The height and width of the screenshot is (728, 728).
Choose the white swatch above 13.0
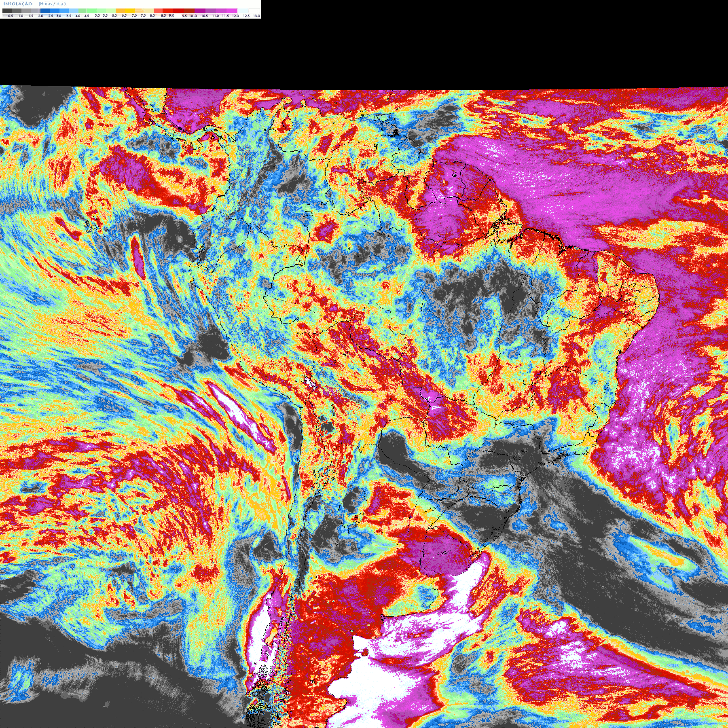point(254,11)
